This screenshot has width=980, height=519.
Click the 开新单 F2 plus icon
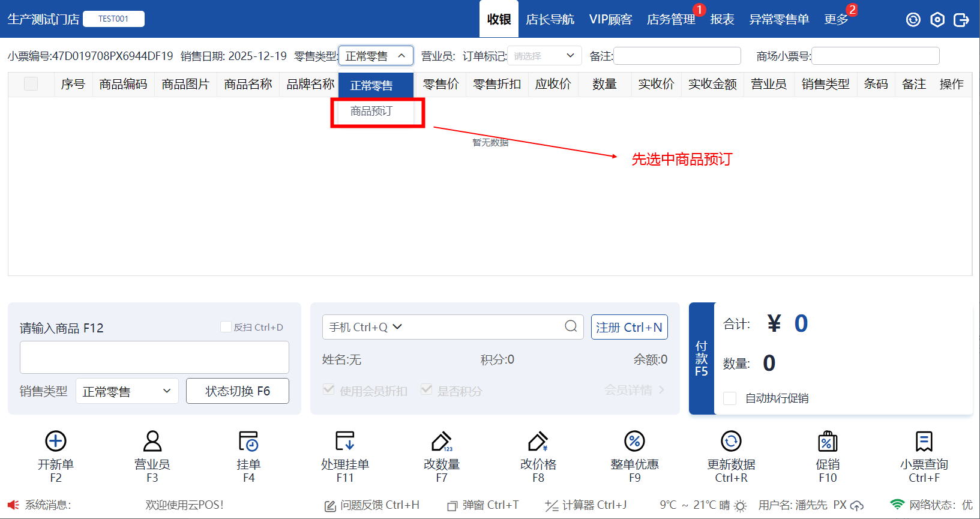(56, 442)
